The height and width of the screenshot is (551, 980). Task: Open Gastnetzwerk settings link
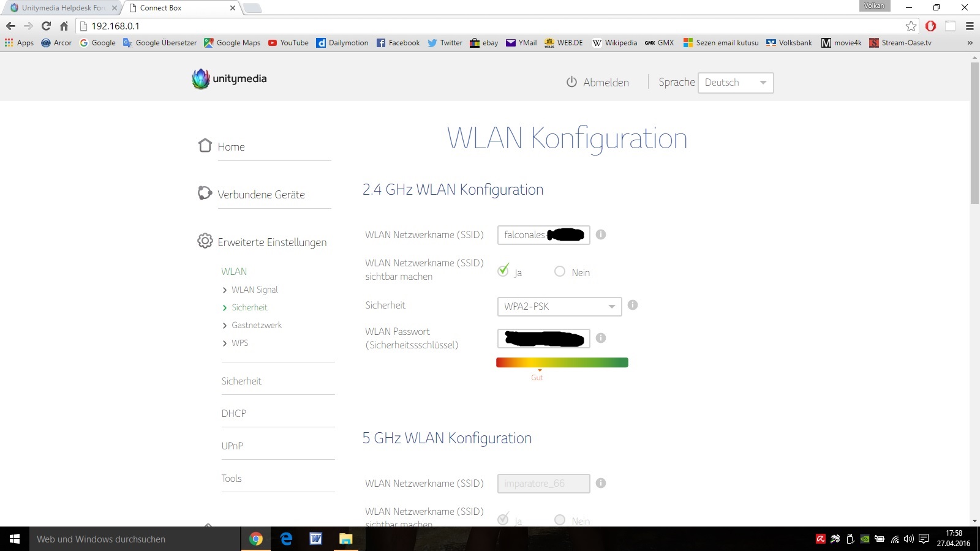click(256, 325)
